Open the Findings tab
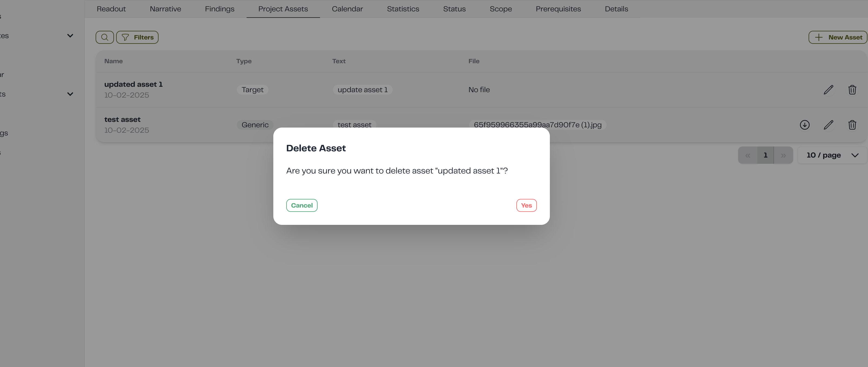Image resolution: width=868 pixels, height=367 pixels. tap(220, 9)
